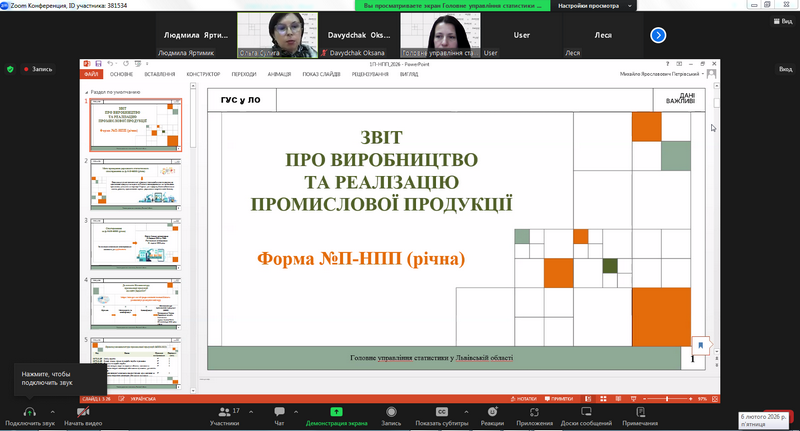Select Davydchak Oksana participant tile
800x431 pixels.
359,35
